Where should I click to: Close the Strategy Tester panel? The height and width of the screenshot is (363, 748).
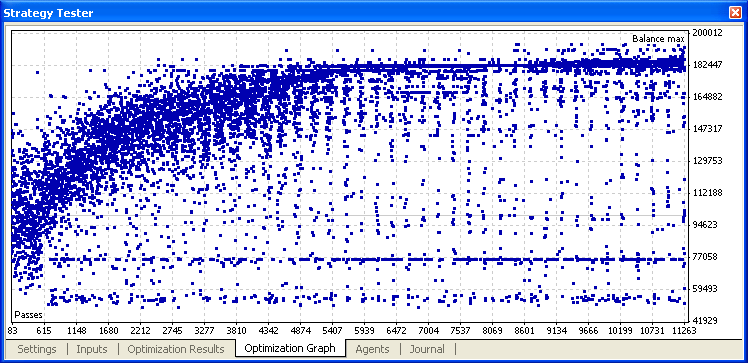[735, 13]
